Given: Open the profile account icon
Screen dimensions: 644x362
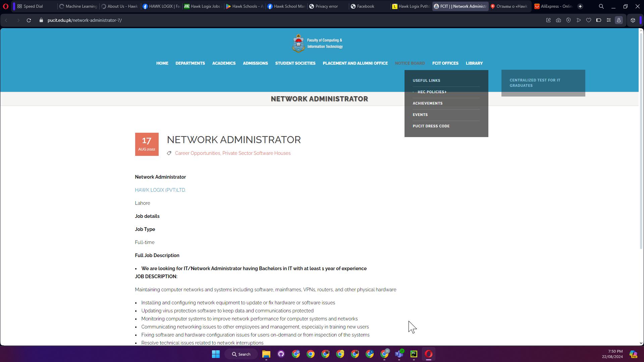Looking at the screenshot, I should tap(619, 20).
